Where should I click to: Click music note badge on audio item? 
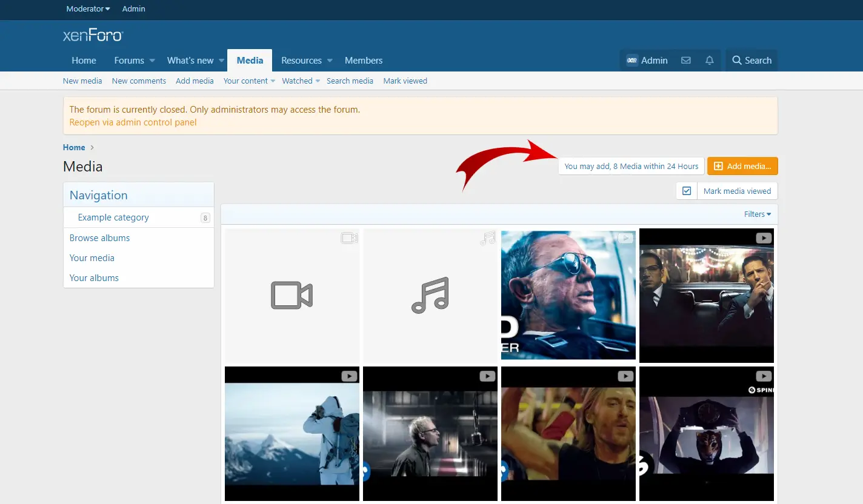[487, 238]
